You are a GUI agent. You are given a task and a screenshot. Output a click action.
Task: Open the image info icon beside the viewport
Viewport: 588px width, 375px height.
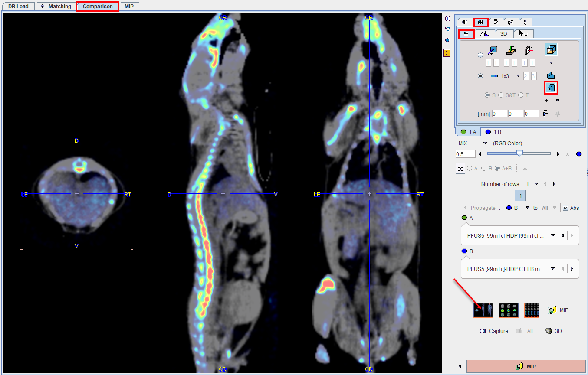447,19
